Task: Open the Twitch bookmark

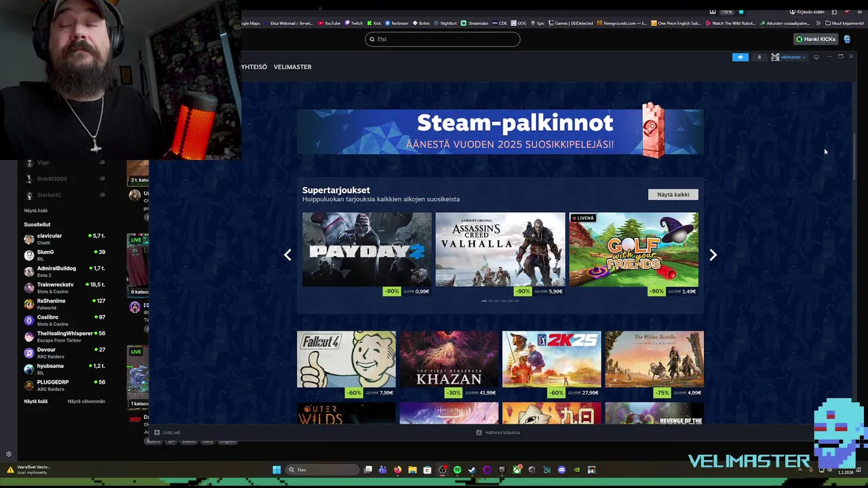Action: (x=353, y=23)
